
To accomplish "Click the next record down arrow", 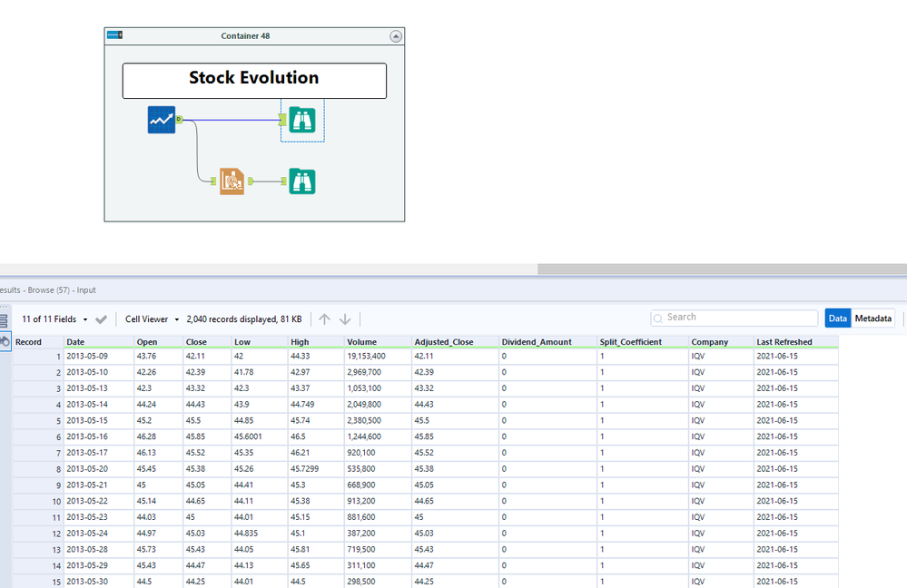I will coord(345,319).
